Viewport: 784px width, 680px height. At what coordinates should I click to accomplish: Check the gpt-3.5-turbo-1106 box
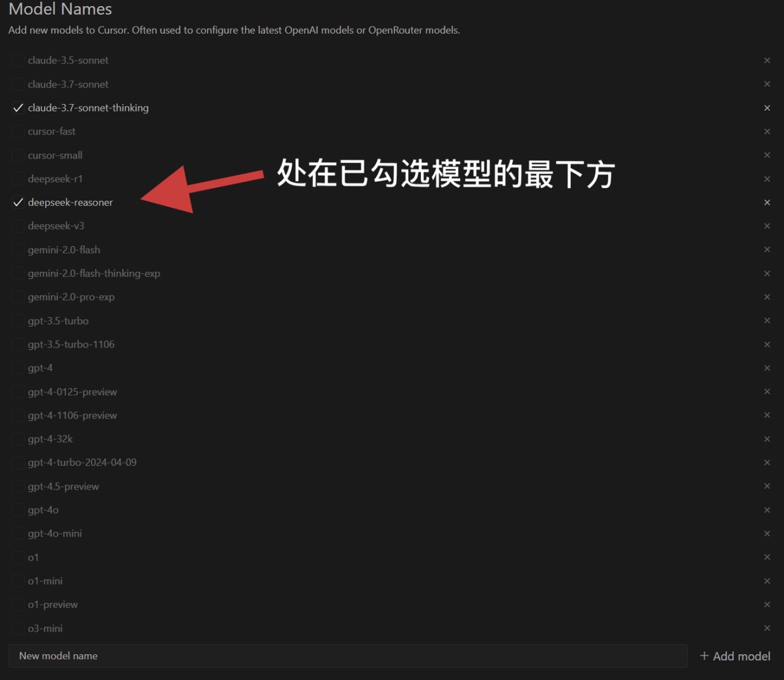(x=18, y=345)
